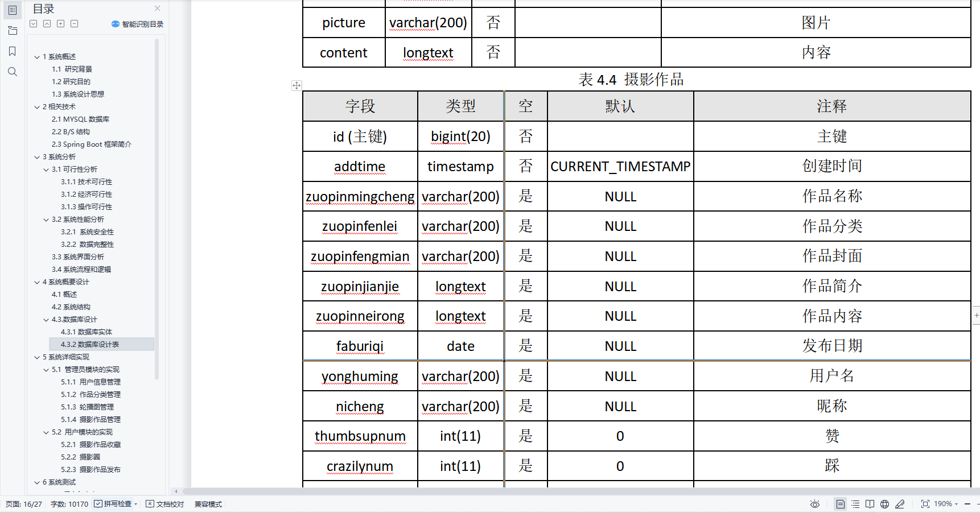The width and height of the screenshot is (980, 513).
Task: Click the thumbsupnum field cell
Action: pyautogui.click(x=360, y=436)
